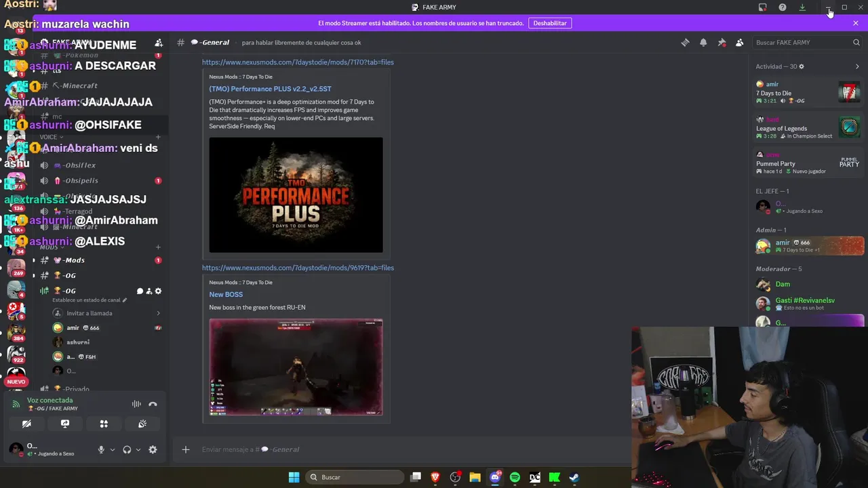Create invite for OG voice channel
Image resolution: width=868 pixels, height=488 pixels.
149,291
